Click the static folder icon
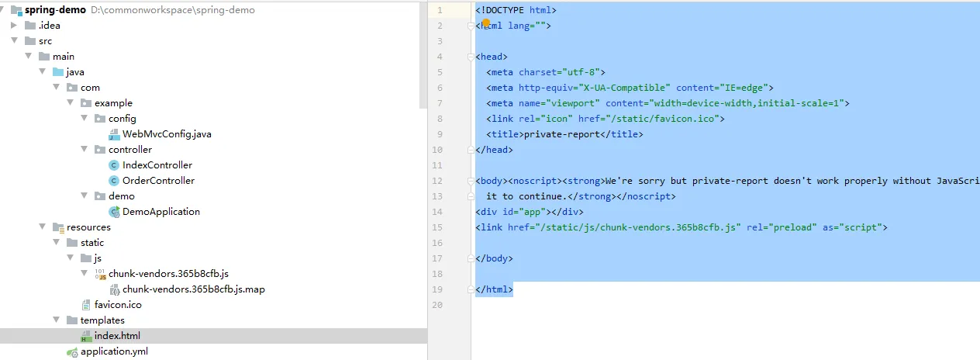980x360 pixels. click(72, 243)
